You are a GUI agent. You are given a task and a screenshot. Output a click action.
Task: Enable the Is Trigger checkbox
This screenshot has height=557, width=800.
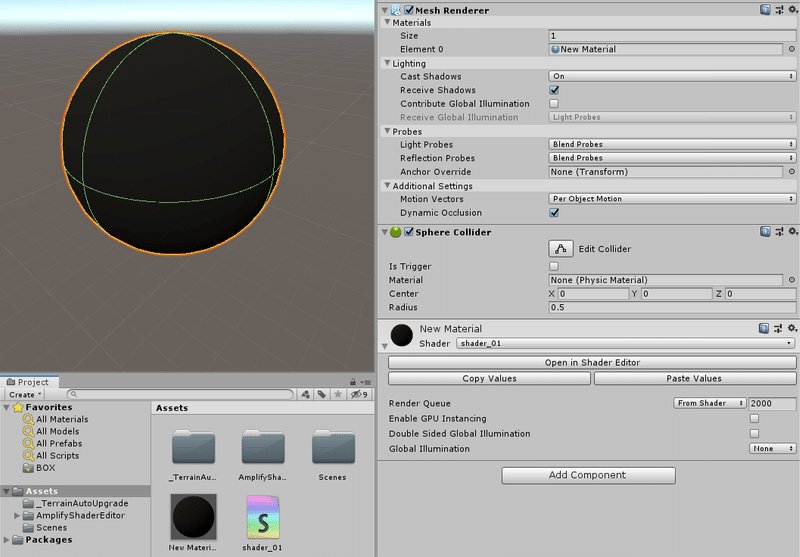point(554,266)
